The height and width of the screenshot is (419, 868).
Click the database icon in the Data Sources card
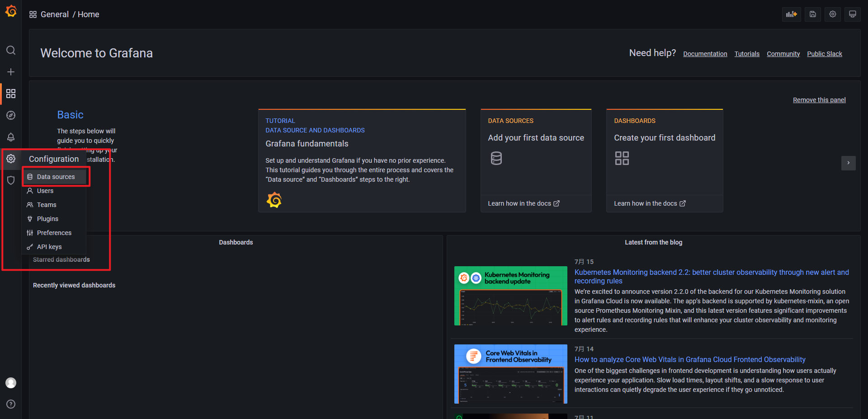point(496,158)
